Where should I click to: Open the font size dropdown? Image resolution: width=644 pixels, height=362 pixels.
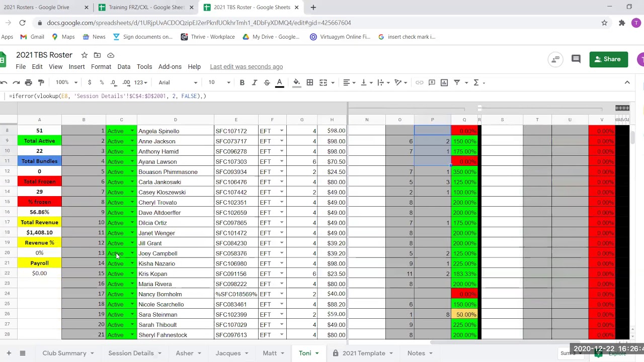219,82
